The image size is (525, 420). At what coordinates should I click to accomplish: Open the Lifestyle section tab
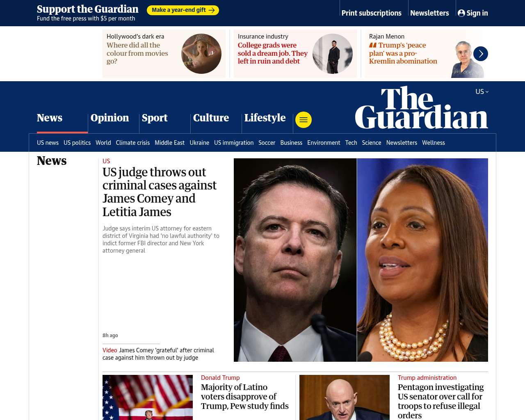(x=265, y=118)
